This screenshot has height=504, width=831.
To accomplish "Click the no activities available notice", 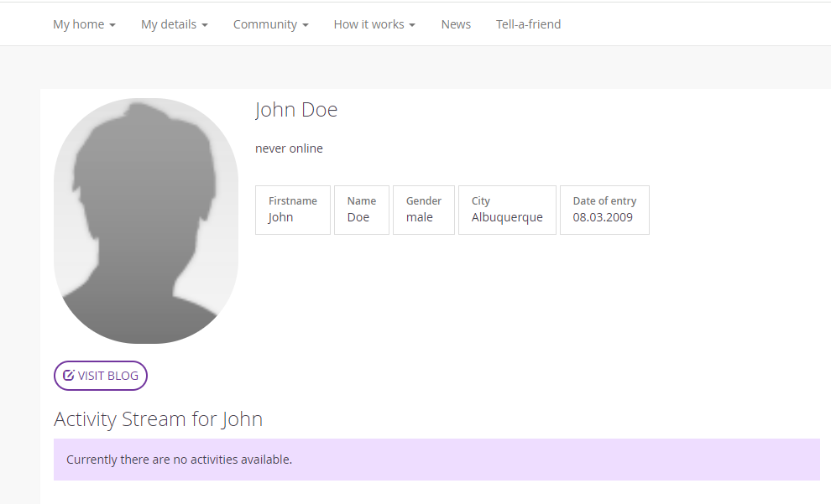I will (436, 460).
